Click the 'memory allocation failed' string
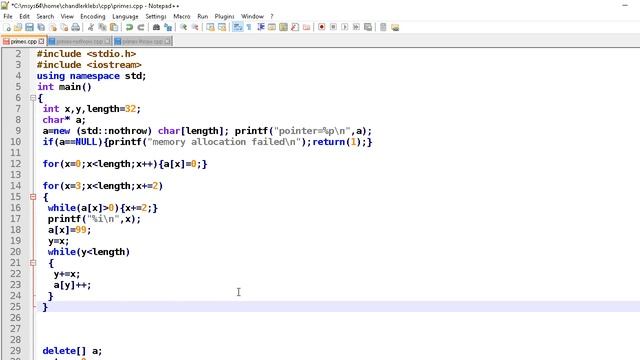This screenshot has width=640, height=360. click(223, 142)
